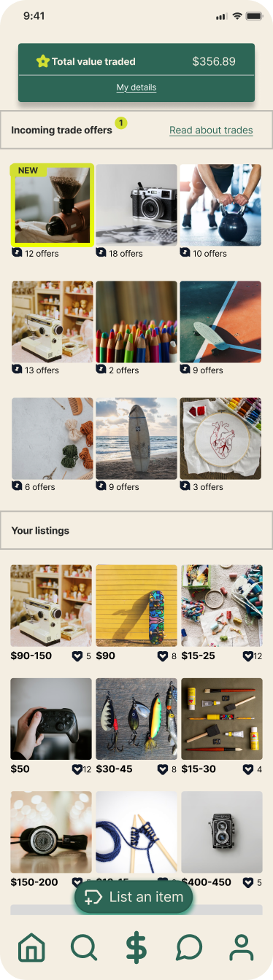
Task: Open the My details link
Action: click(136, 87)
